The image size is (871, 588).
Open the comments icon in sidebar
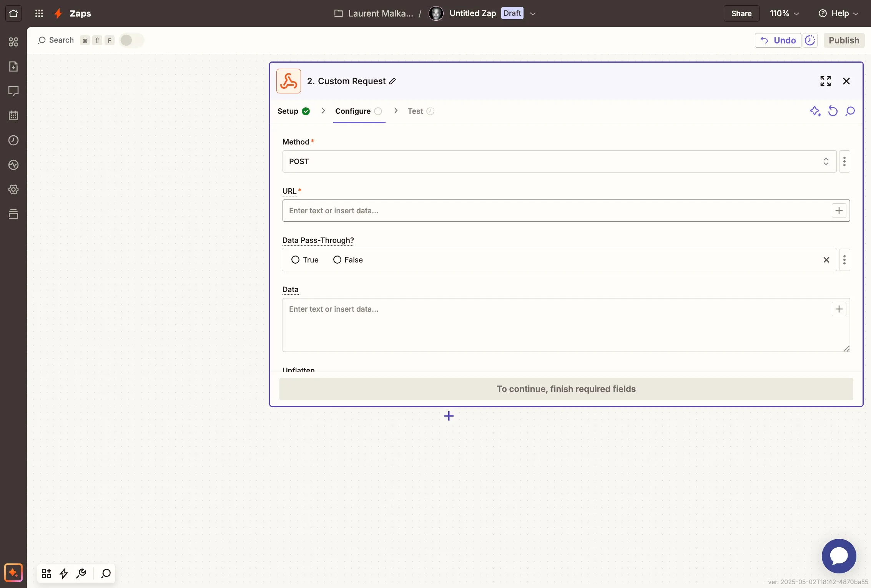13,91
